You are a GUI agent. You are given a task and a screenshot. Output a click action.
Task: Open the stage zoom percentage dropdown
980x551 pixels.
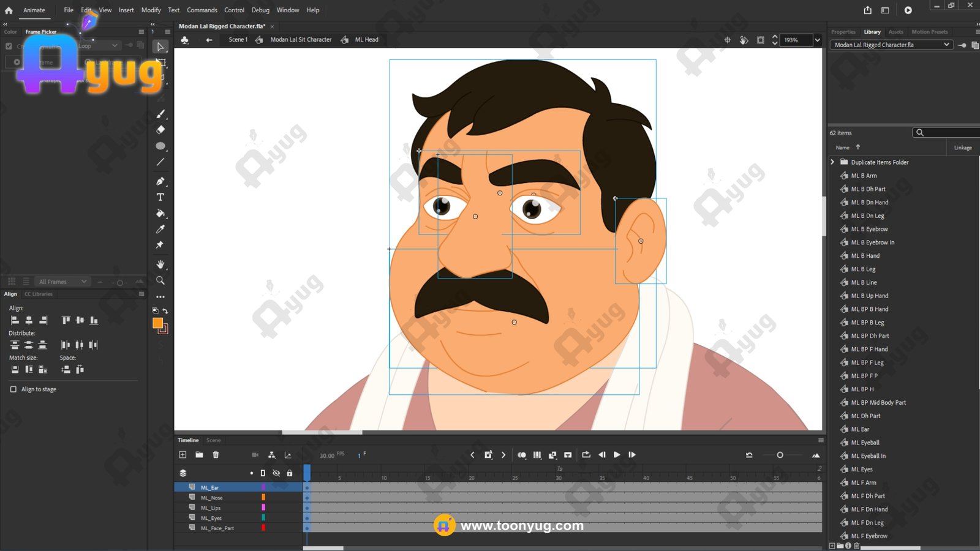click(817, 40)
